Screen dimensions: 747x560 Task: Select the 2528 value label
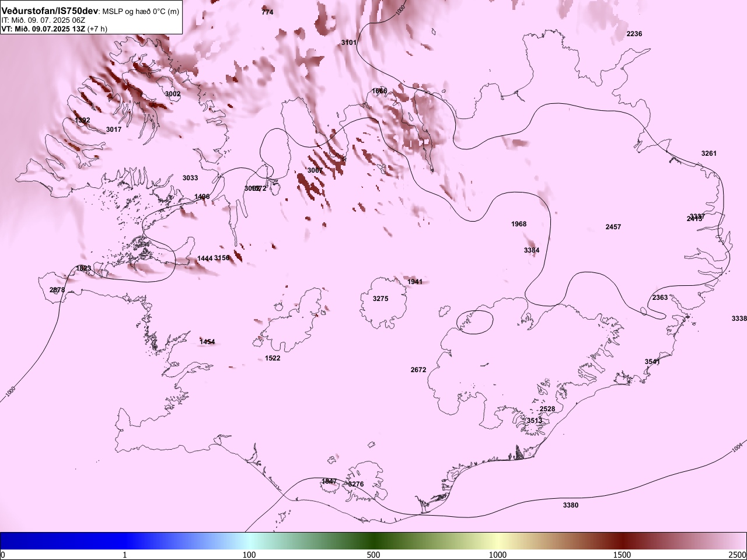(547, 409)
